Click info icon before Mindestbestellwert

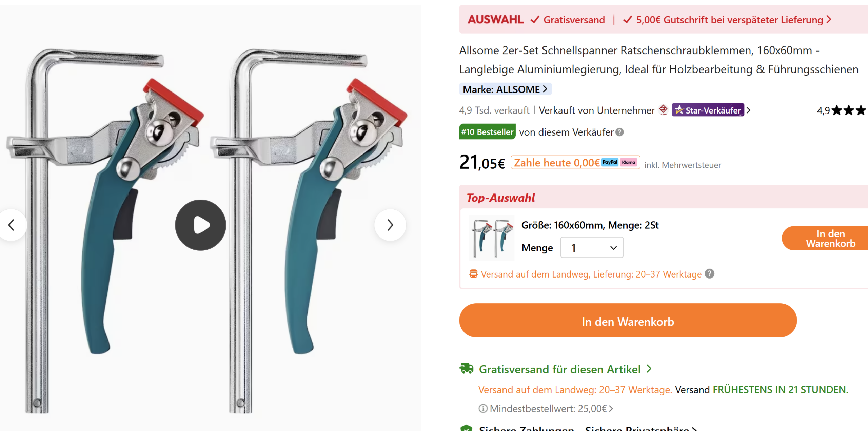483,409
